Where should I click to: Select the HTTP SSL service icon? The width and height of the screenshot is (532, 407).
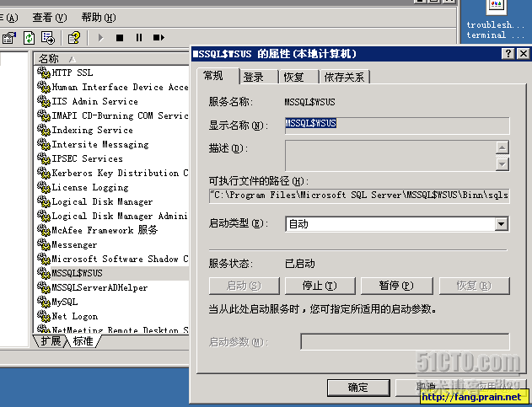(x=44, y=72)
